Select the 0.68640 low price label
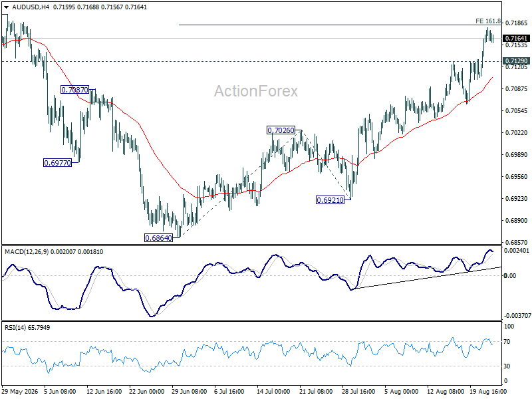Viewport: 532px width, 399px height. pos(158,238)
